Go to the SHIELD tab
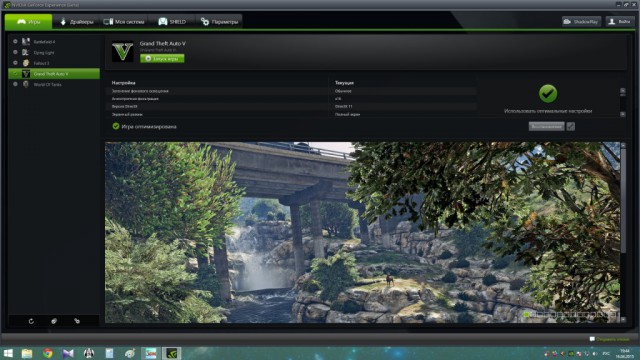The height and width of the screenshot is (360, 640). 172,22
